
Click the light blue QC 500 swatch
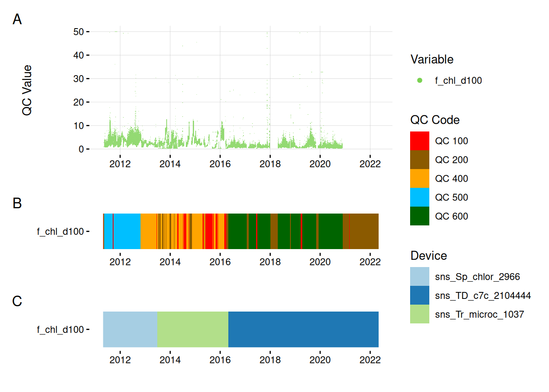420,197
